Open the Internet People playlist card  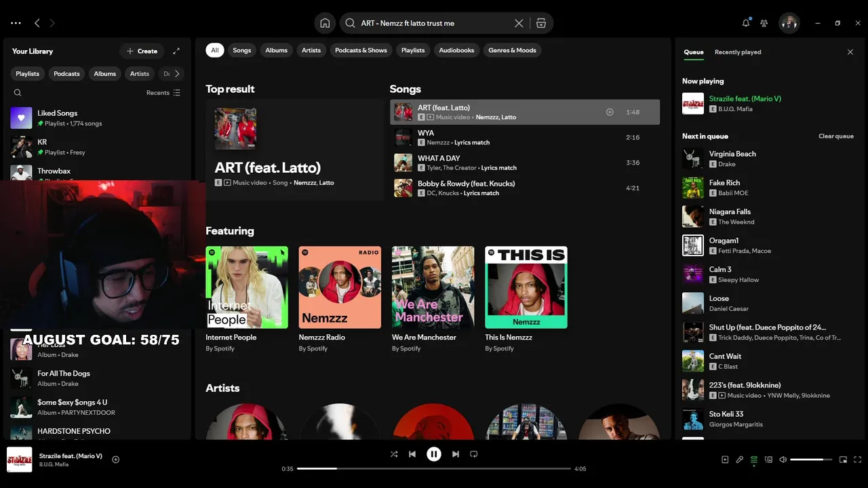pos(247,299)
